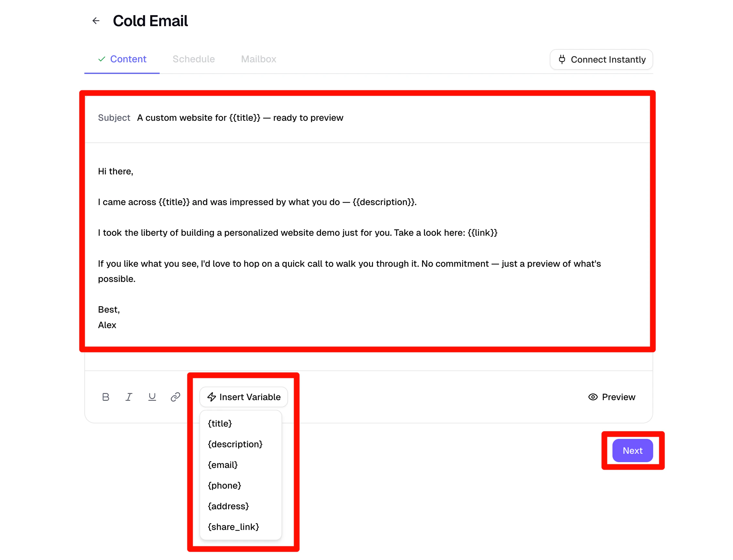Open the Insert Variable dropdown
733x560 pixels.
(x=244, y=397)
